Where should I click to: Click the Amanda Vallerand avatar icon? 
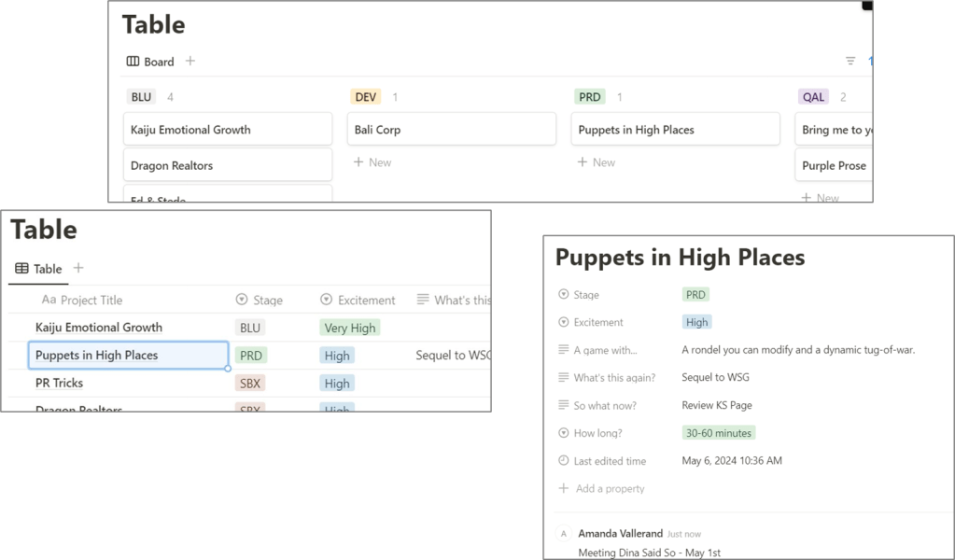(x=563, y=534)
